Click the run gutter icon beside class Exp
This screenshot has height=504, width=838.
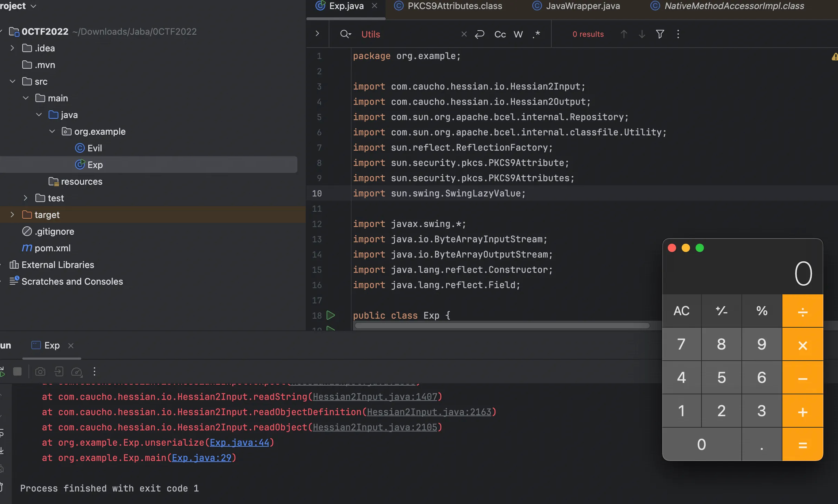[x=331, y=315]
